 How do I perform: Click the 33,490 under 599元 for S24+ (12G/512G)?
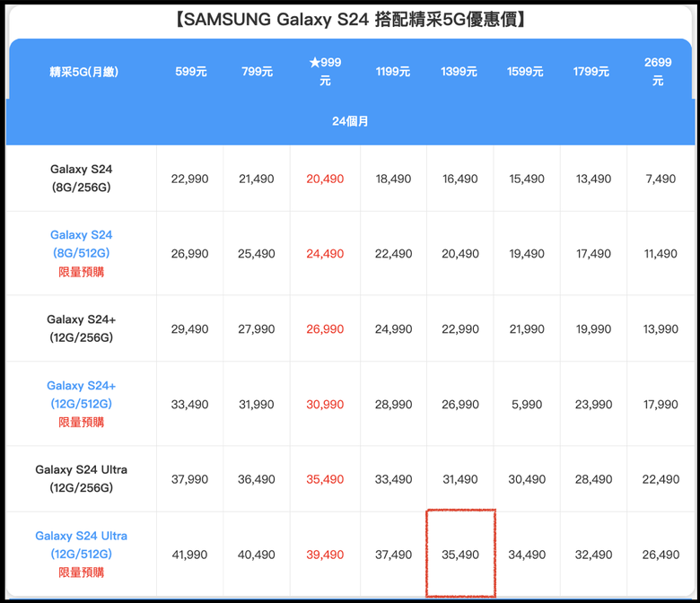tap(189, 405)
